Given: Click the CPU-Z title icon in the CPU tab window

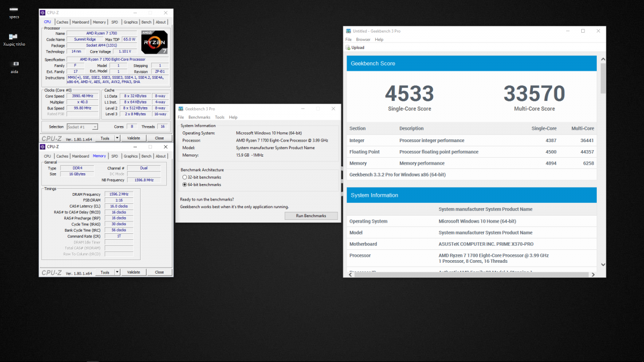Looking at the screenshot, I should 43,12.
